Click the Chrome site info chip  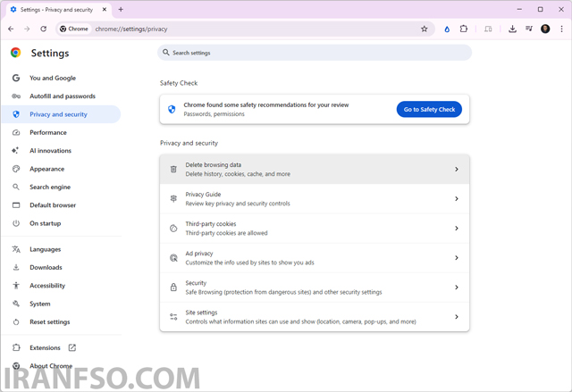pos(74,29)
